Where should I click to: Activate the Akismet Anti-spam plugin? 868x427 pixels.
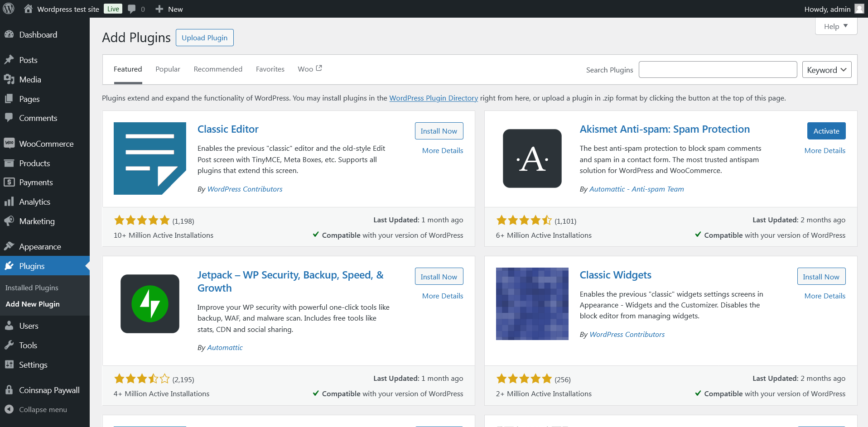pyautogui.click(x=826, y=130)
